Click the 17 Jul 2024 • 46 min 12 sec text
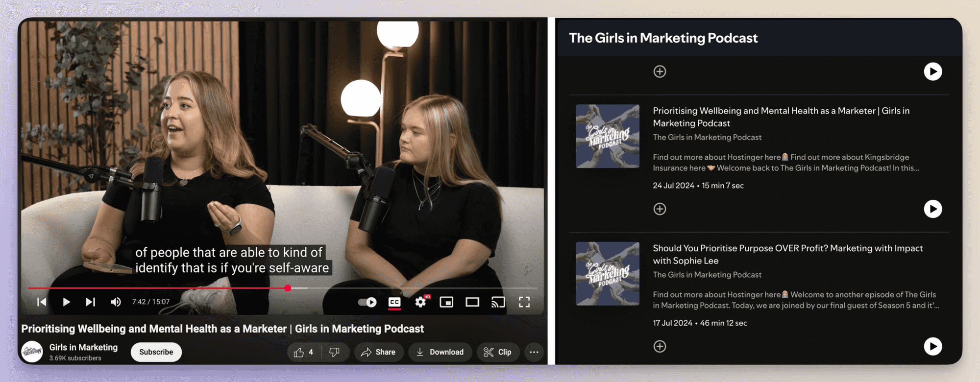This screenshot has height=382, width=980. (x=700, y=323)
